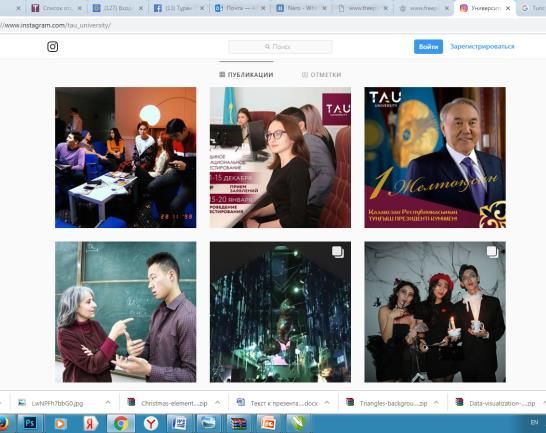Image resolution: width=546 pixels, height=433 pixels.
Task: Open Yandex browser with red Y icon
Action: pos(151,423)
